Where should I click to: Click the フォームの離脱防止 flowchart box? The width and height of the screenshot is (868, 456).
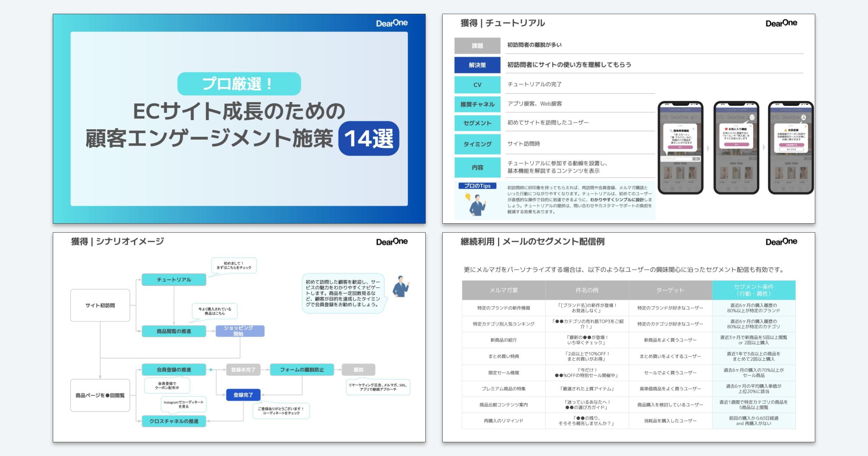302,370
